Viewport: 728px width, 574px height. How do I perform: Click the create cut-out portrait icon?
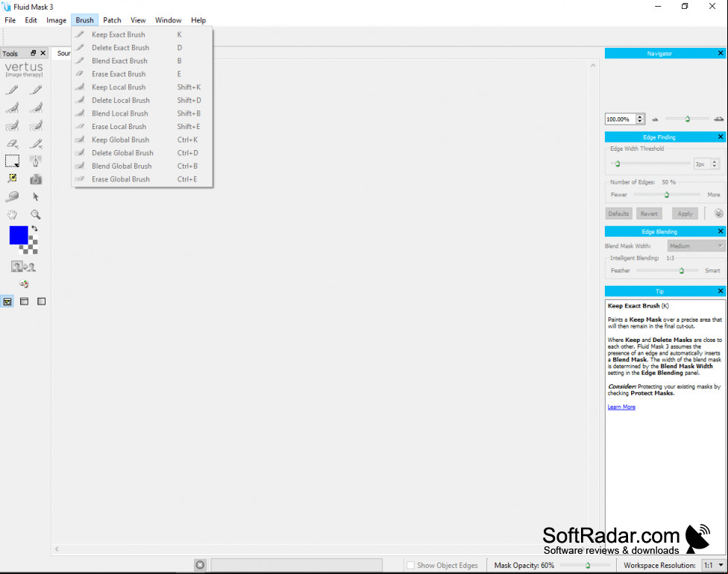tap(23, 266)
